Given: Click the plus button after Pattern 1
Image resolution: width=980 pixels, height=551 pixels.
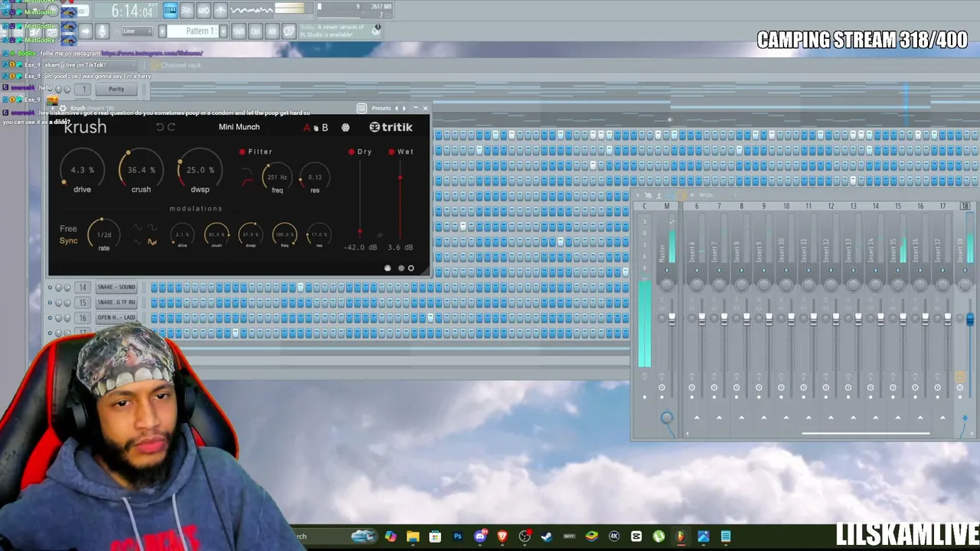Looking at the screenshot, I should pyautogui.click(x=224, y=31).
